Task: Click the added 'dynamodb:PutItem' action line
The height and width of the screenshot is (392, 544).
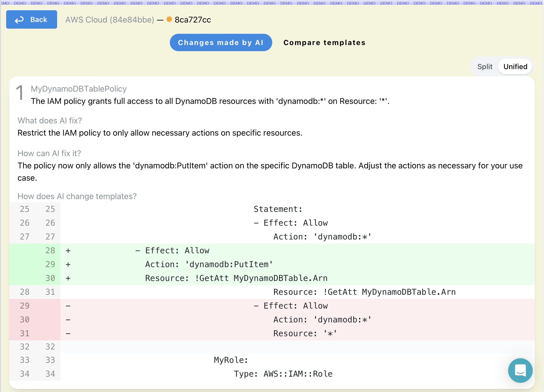Action: click(x=209, y=264)
